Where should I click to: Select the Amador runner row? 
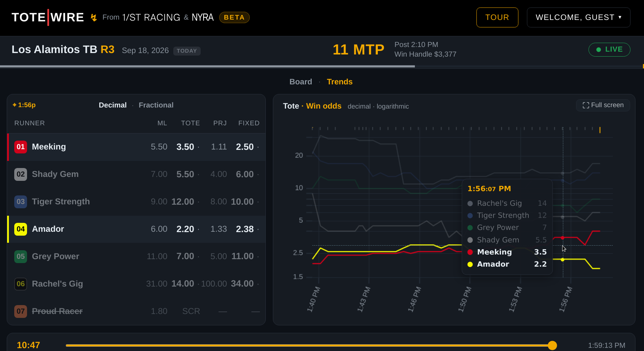point(136,229)
